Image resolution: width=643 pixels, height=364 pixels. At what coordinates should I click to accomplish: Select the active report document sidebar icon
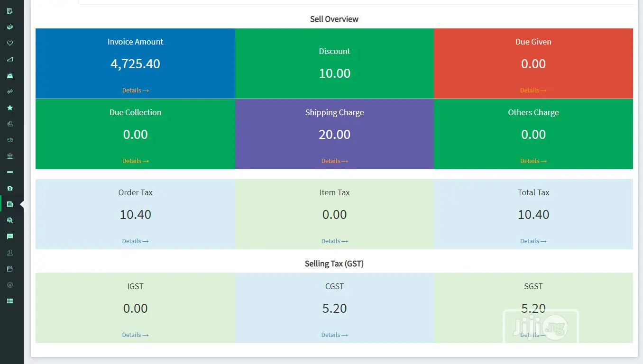10,204
